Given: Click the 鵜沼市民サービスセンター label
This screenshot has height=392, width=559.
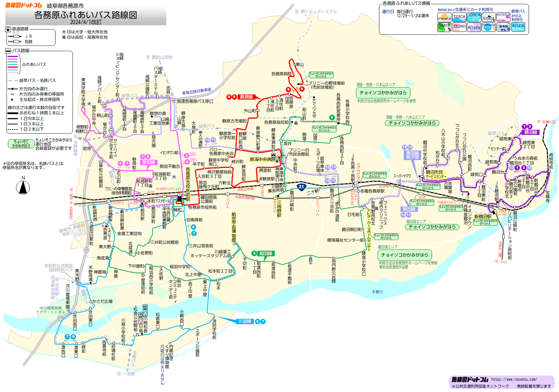Looking at the screenshot, I should pos(436,174).
